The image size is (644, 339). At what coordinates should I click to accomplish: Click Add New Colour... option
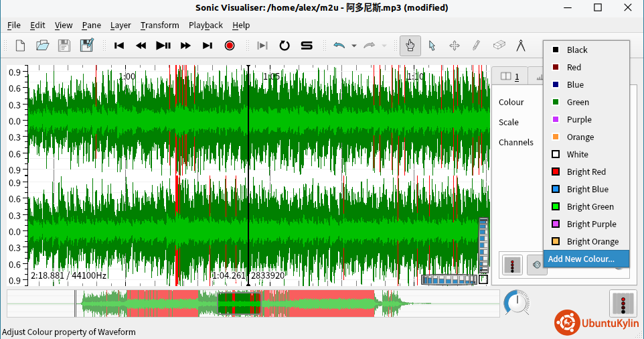[581, 259]
